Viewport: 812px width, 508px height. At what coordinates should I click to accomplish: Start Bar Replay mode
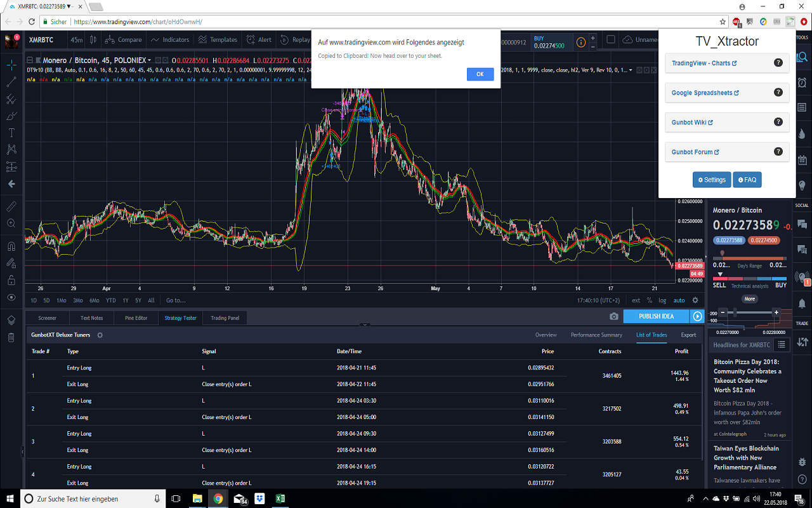tap(296, 39)
